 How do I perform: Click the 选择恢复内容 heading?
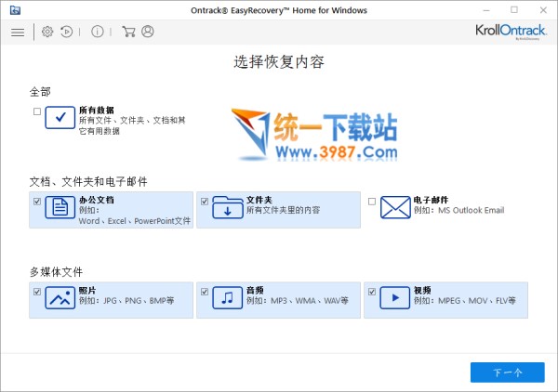pos(279,62)
